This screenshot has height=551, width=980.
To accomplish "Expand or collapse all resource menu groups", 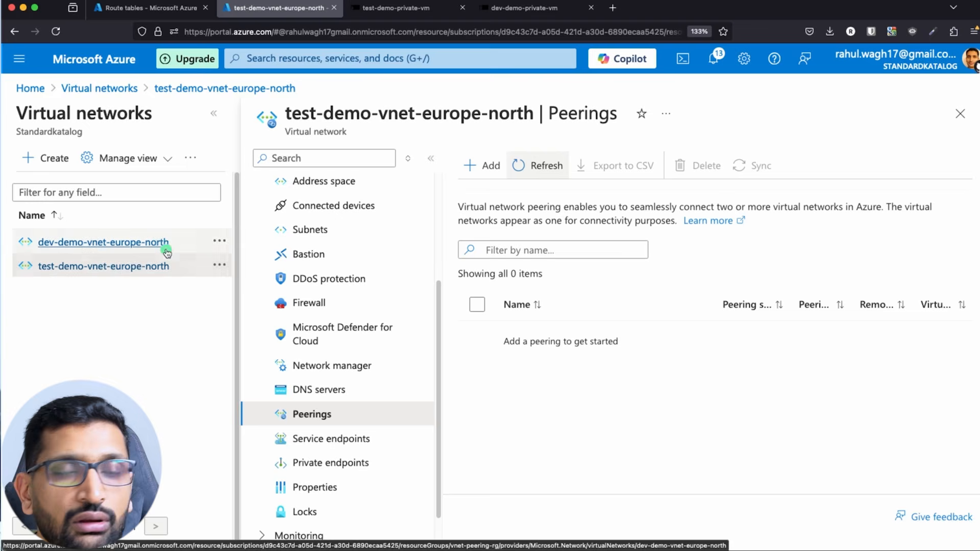I will click(407, 158).
